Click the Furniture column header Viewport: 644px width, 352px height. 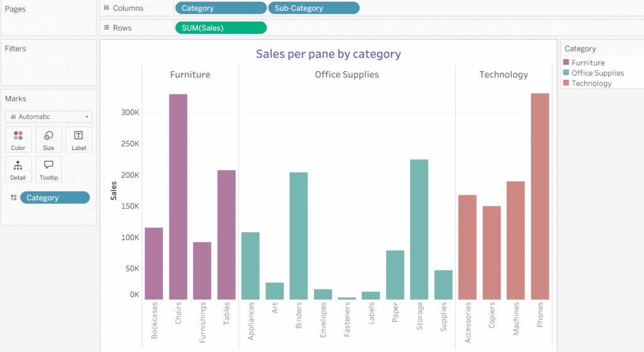pos(190,74)
